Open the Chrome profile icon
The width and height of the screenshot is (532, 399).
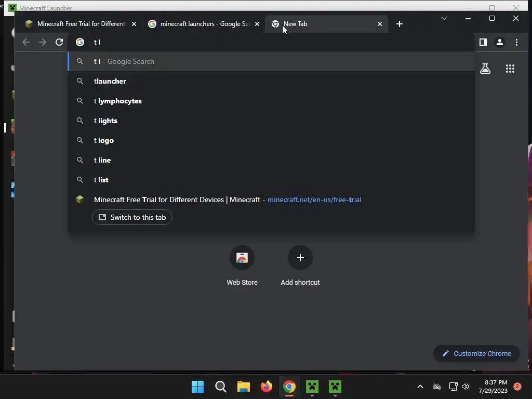[x=500, y=42]
